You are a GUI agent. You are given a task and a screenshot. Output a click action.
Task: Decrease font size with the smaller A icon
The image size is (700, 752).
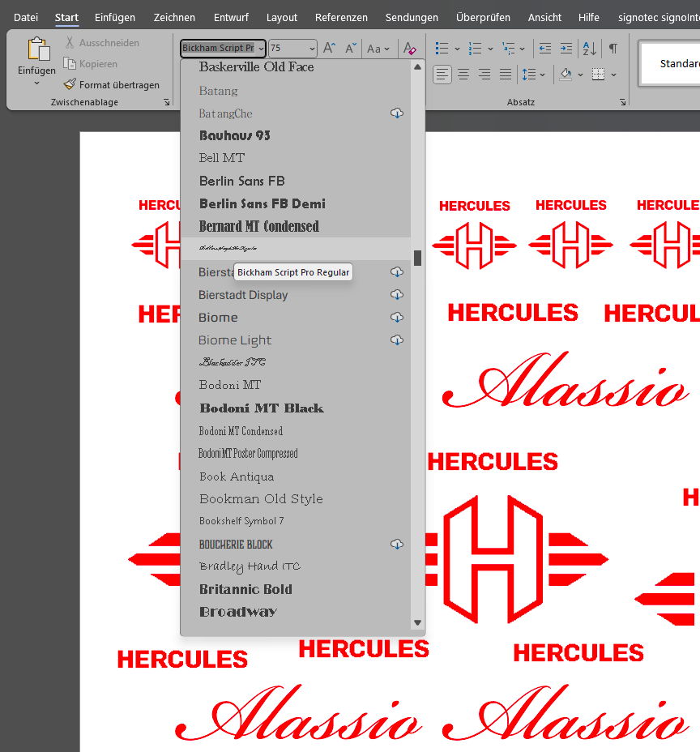coord(350,49)
